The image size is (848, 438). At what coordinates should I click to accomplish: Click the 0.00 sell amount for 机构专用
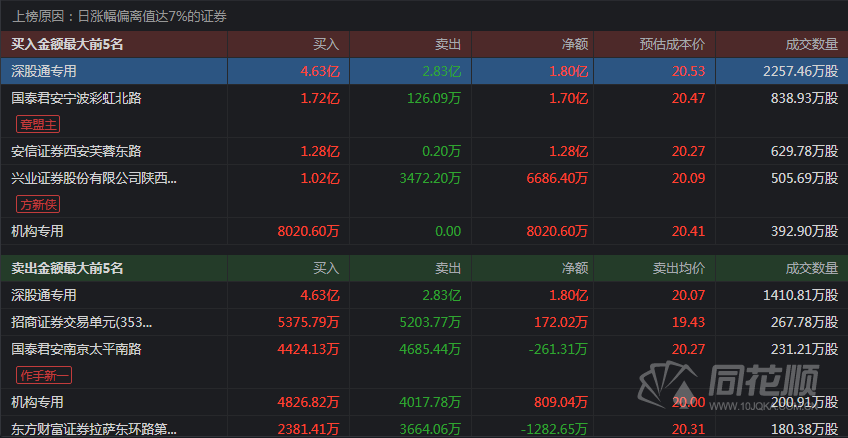(448, 231)
